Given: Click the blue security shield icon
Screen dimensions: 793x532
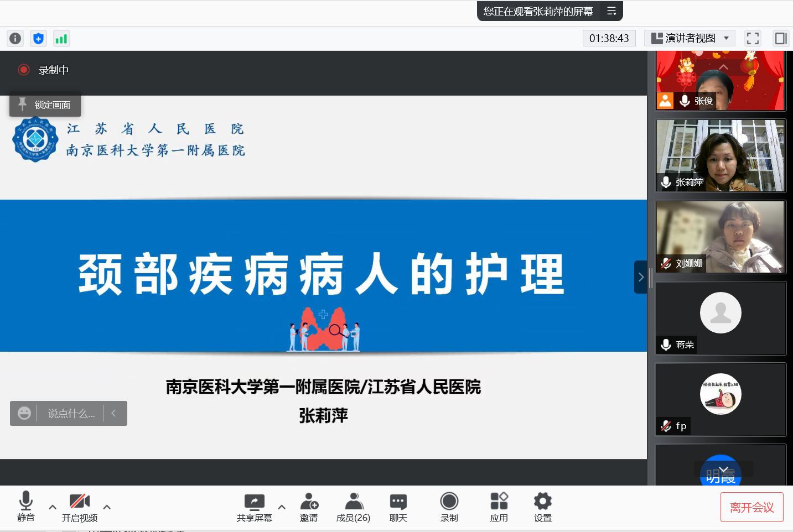Looking at the screenshot, I should click(x=38, y=38).
